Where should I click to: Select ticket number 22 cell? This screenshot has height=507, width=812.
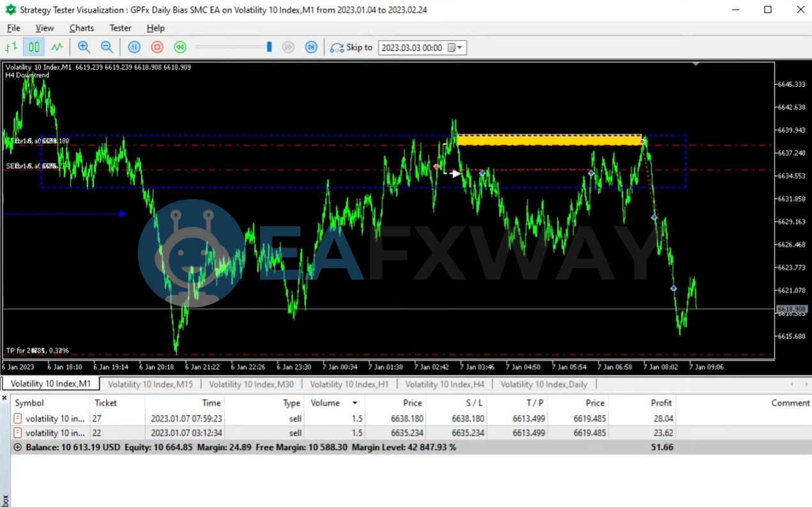[97, 433]
